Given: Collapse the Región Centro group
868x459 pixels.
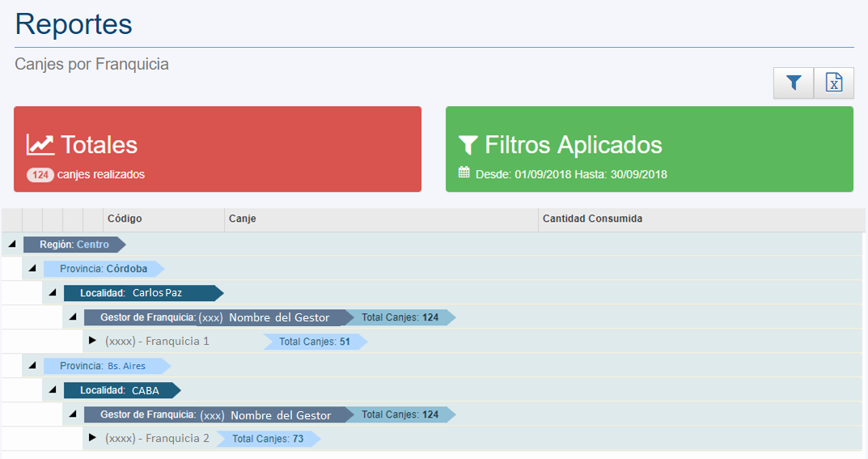Looking at the screenshot, I should pos(12,244).
